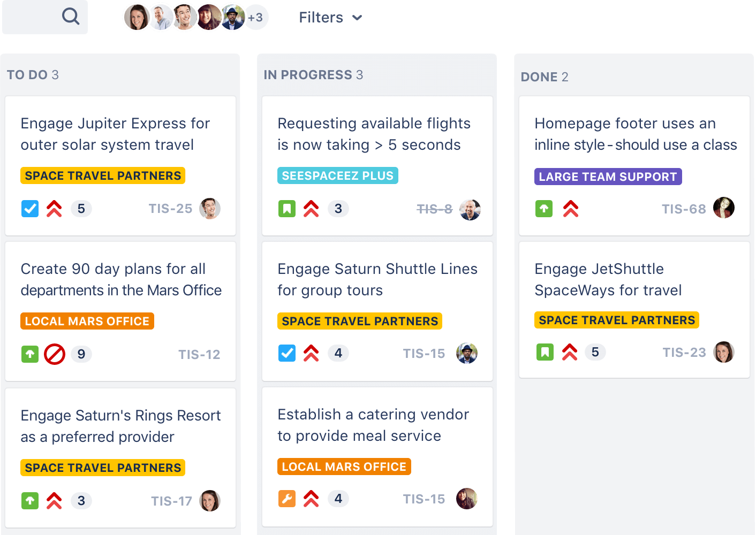Click the story icon on the Engage JetShuttle card
Viewport: 756px width, 535px height.
coord(545,352)
